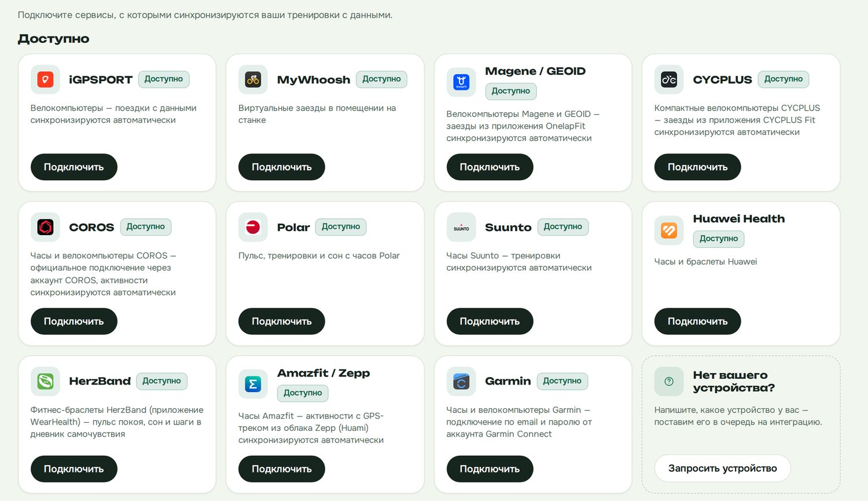This screenshot has width=868, height=501.
Task: Click the COROS hexagon logo icon
Action: click(45, 227)
